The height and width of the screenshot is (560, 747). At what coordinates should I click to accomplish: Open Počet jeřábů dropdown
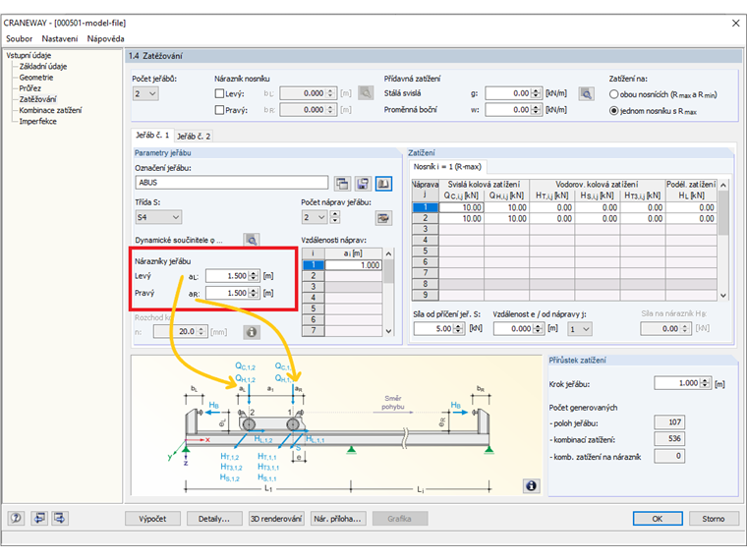click(x=145, y=93)
